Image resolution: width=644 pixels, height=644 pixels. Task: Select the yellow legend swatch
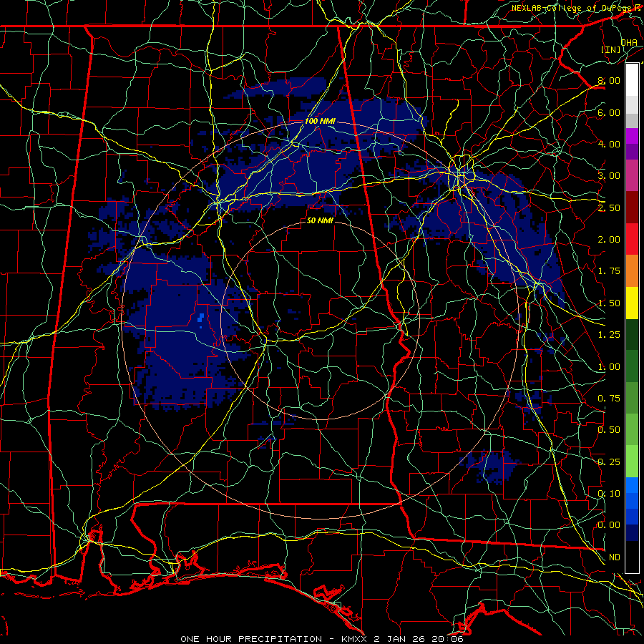(632, 303)
